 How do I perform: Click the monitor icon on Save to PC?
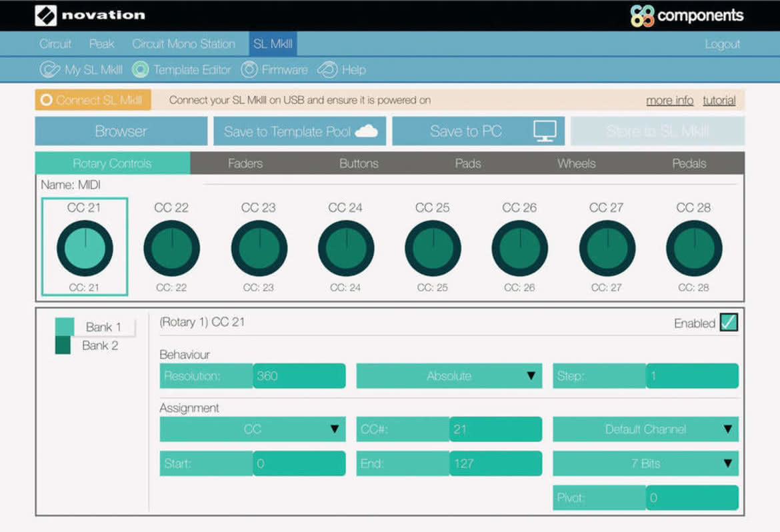[545, 131]
